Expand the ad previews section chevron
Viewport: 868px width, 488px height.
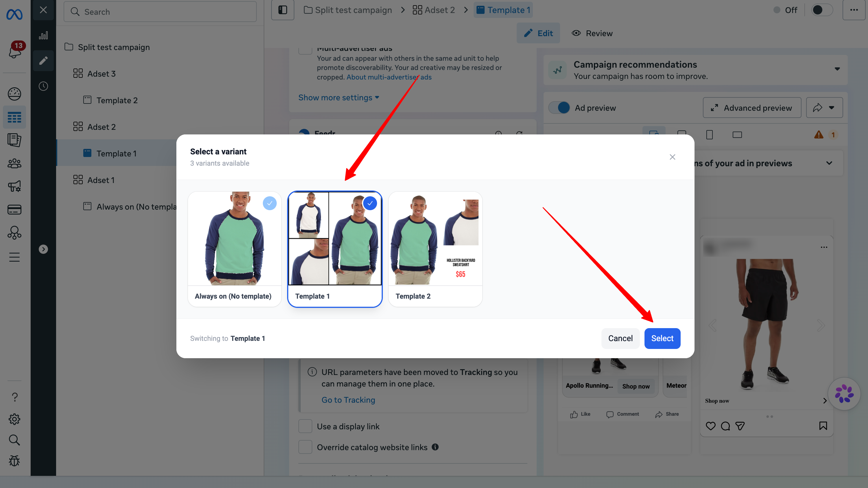(x=829, y=163)
